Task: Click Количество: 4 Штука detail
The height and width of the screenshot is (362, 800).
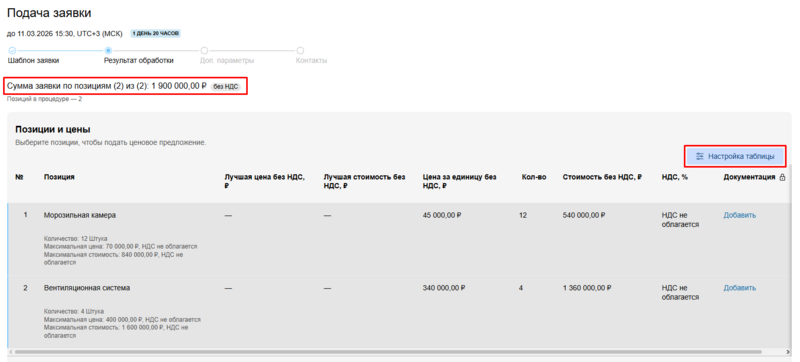Action: point(74,311)
